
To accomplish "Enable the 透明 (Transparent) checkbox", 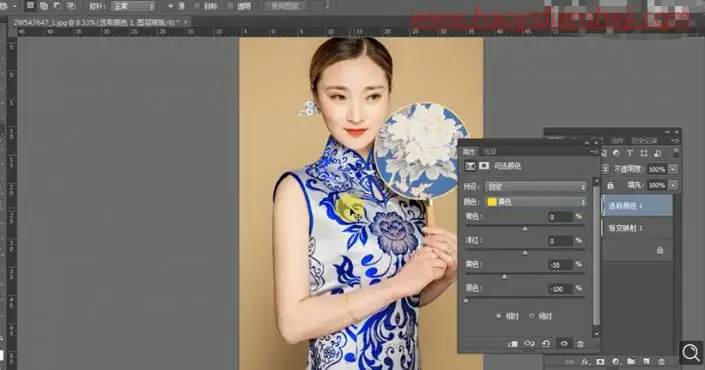I will click(231, 6).
